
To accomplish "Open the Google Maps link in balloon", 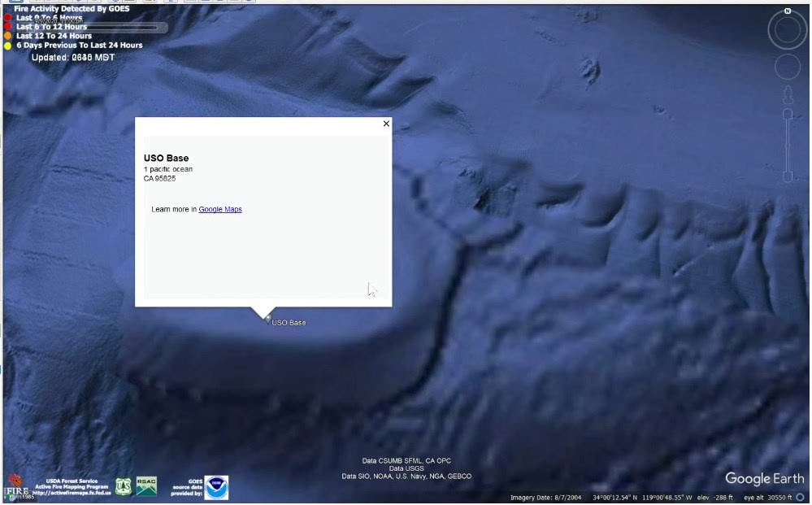I will pos(220,209).
